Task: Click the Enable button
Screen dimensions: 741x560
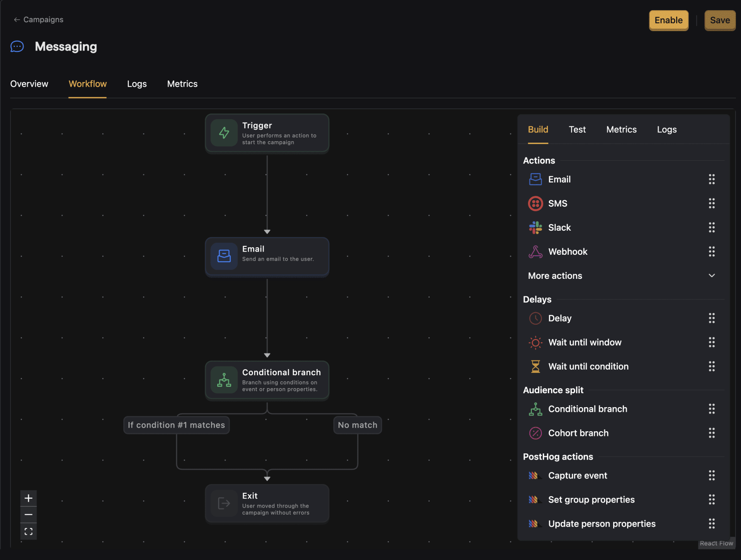Action: click(x=669, y=20)
